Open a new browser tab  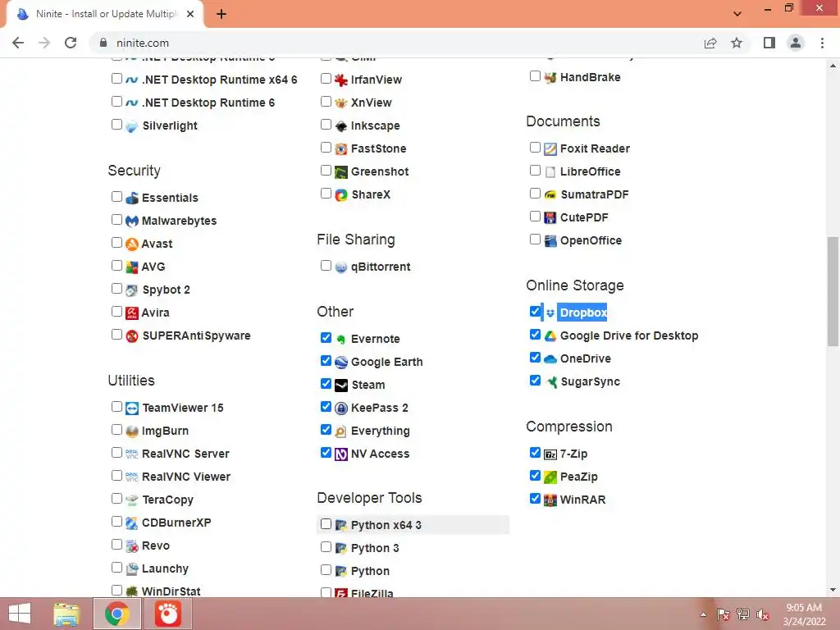coord(221,15)
